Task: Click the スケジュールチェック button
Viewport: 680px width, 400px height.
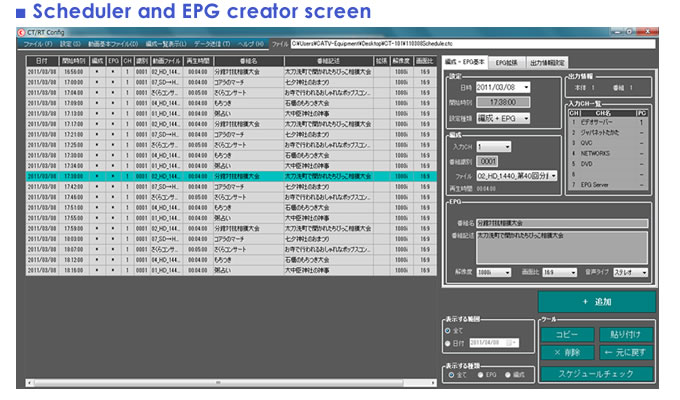Action: click(597, 374)
